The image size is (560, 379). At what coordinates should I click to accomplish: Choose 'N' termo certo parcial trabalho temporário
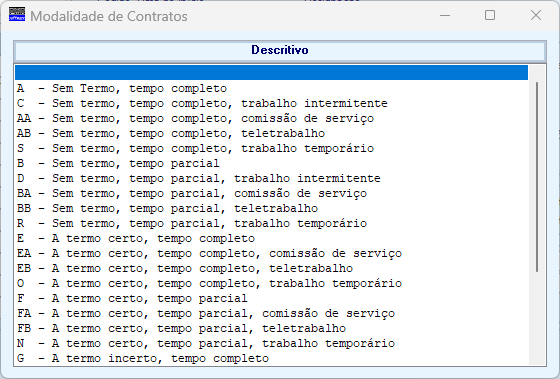tap(271, 343)
